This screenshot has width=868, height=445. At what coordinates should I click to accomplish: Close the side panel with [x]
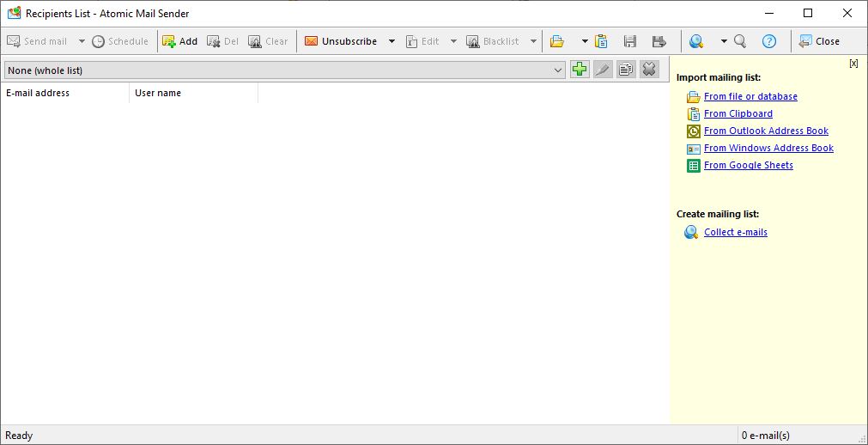click(853, 64)
